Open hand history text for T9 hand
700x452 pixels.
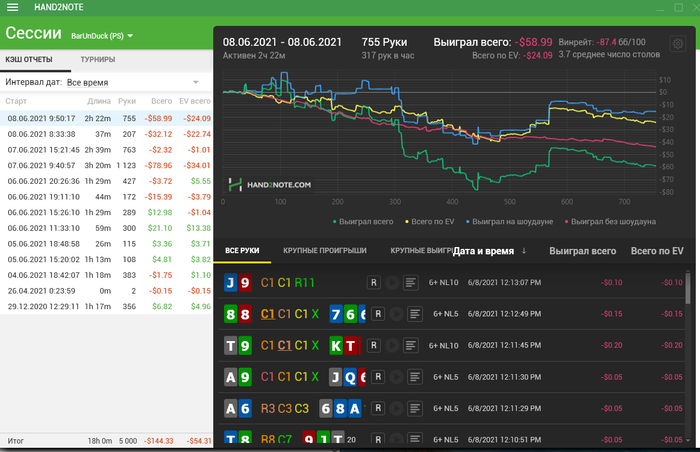(x=411, y=345)
